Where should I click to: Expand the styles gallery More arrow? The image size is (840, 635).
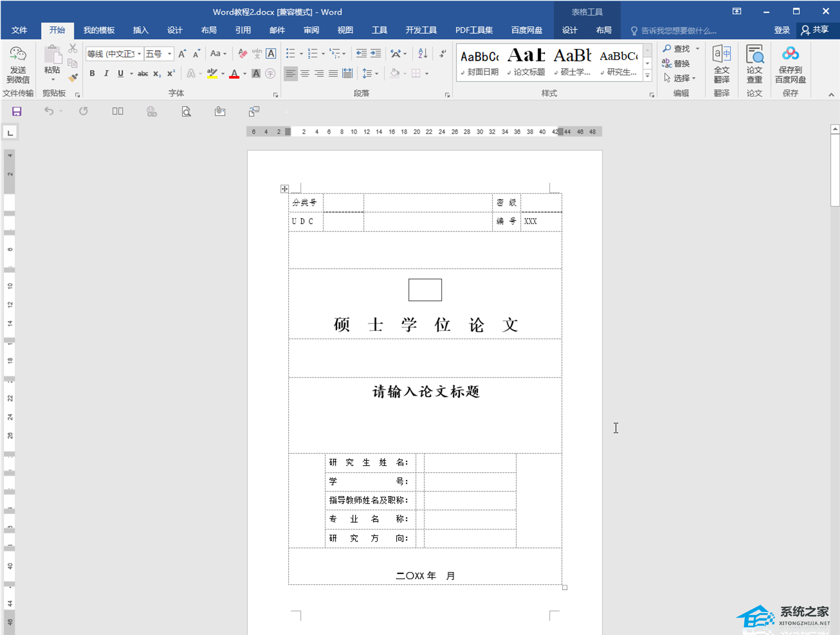[x=648, y=77]
